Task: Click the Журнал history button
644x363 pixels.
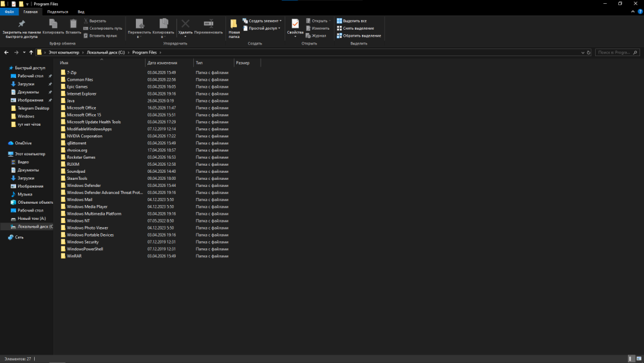Action: tap(316, 35)
